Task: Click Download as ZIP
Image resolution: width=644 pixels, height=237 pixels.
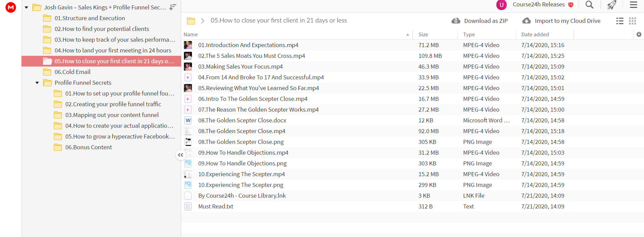Action: [x=480, y=21]
